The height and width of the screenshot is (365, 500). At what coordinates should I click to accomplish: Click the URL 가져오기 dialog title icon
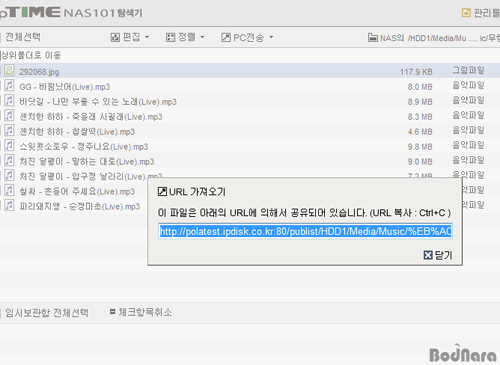tap(162, 192)
